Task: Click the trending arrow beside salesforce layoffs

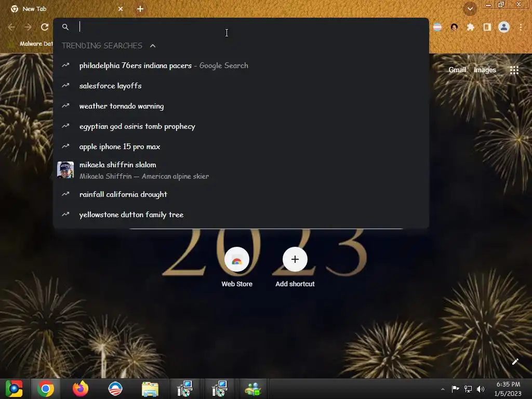Action: click(65, 86)
